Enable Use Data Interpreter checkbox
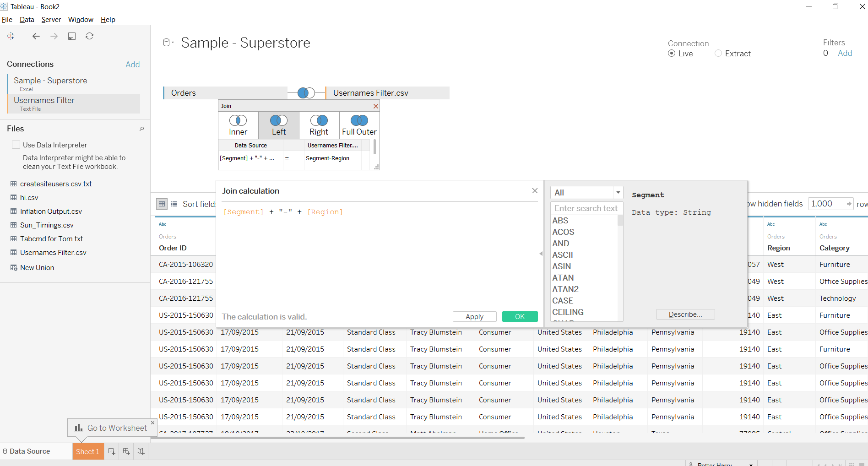Image resolution: width=868 pixels, height=466 pixels. click(16, 145)
